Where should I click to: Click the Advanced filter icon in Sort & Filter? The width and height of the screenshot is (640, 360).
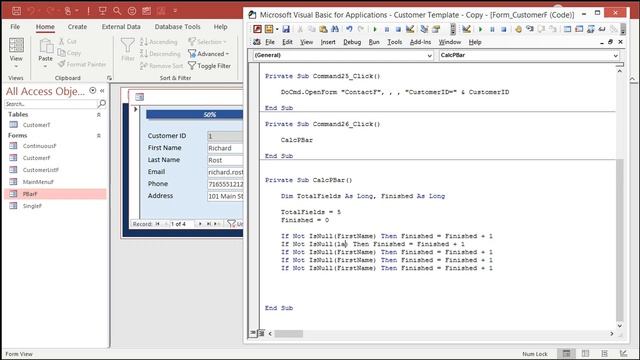coord(192,54)
